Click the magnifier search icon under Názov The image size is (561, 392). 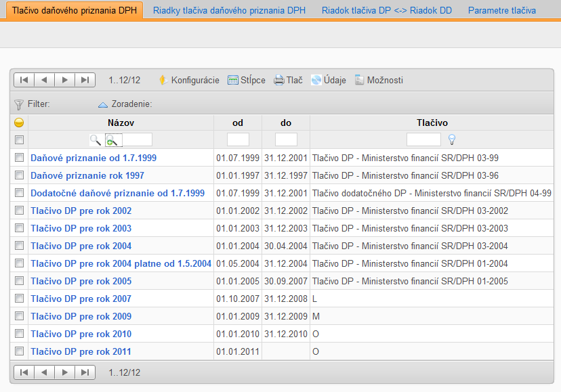tap(96, 140)
